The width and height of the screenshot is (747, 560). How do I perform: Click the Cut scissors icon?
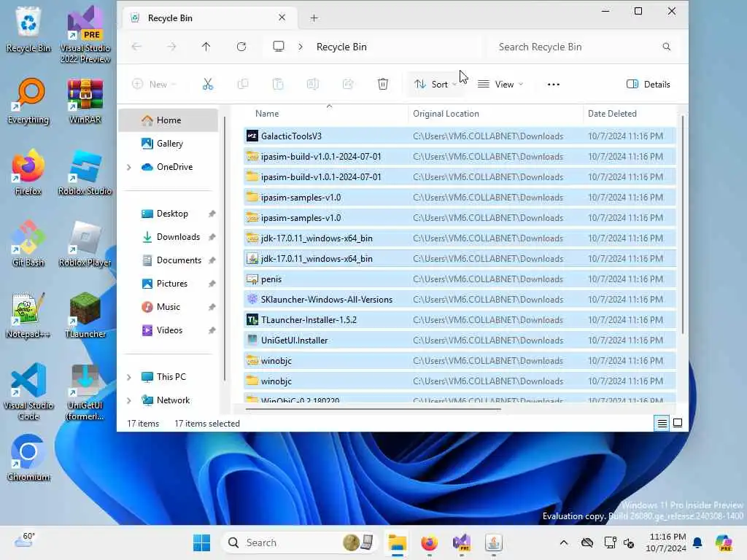click(x=208, y=85)
